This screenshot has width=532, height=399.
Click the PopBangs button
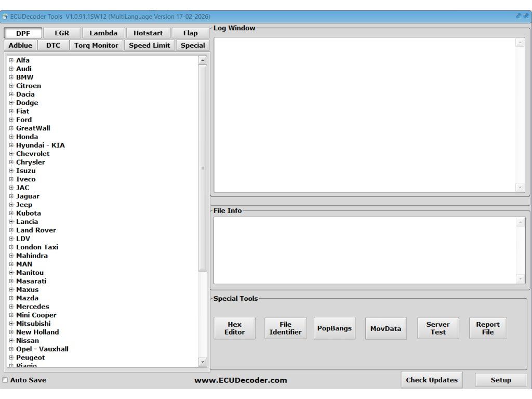coord(334,328)
